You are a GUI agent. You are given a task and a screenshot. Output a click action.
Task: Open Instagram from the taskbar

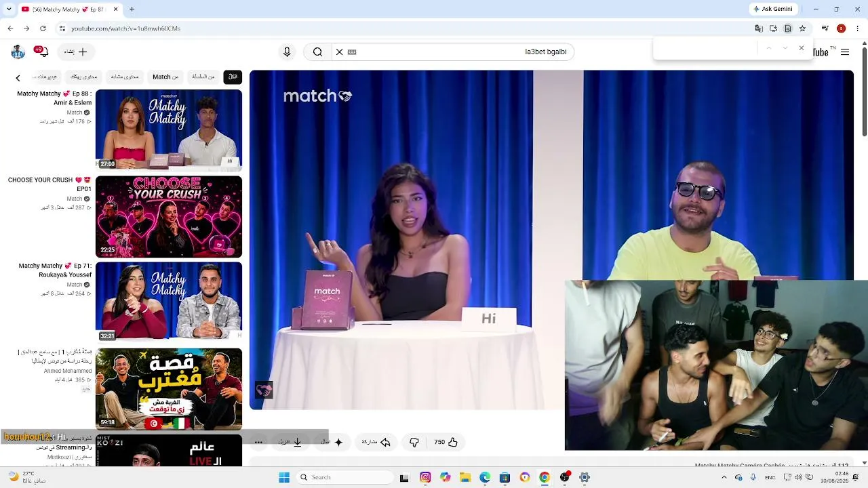(425, 477)
